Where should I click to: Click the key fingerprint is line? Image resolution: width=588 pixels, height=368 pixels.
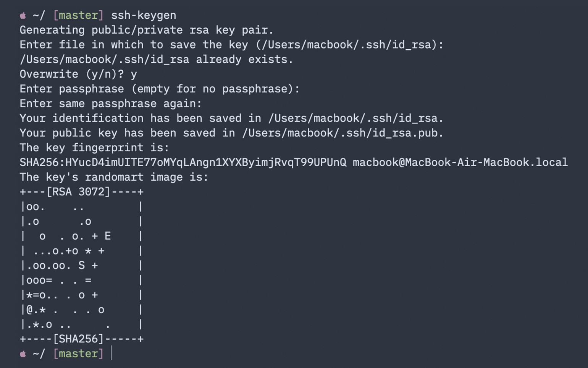pyautogui.click(x=94, y=148)
